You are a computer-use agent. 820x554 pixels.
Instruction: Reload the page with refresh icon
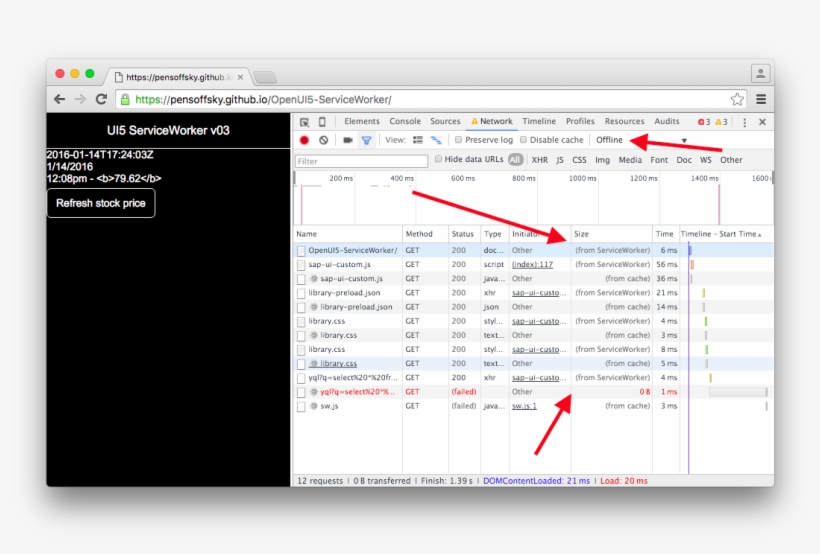tap(101, 99)
